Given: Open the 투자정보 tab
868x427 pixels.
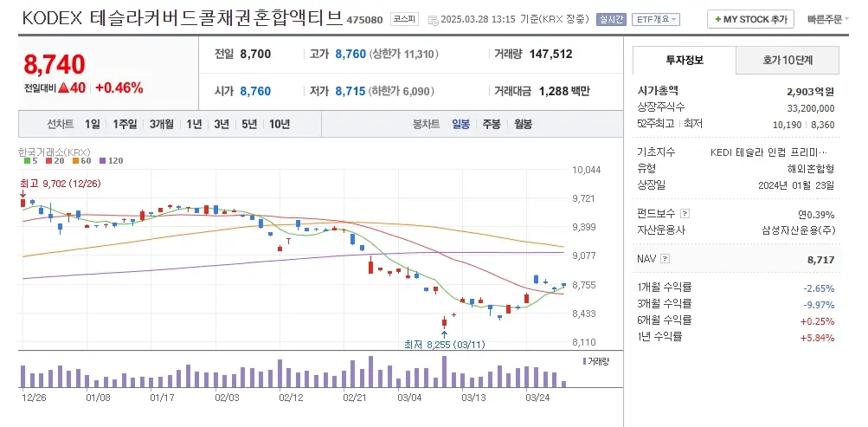Looking at the screenshot, I should [685, 60].
